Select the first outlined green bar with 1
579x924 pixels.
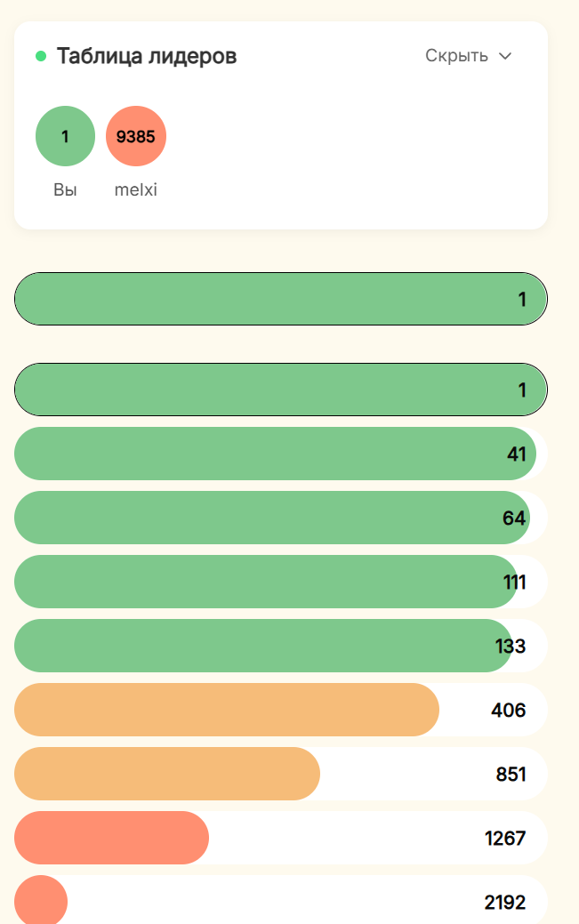coord(281,299)
